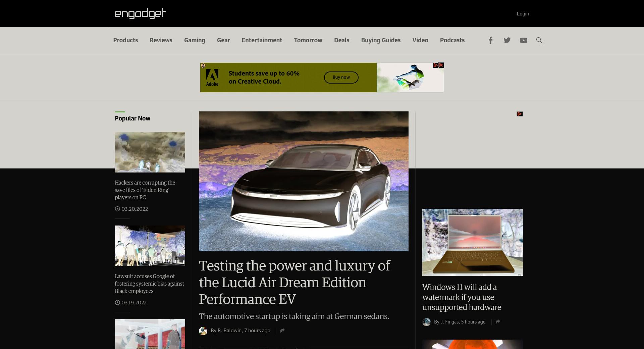The width and height of the screenshot is (644, 349).
Task: Click the Engadget logo
Action: 140,13
